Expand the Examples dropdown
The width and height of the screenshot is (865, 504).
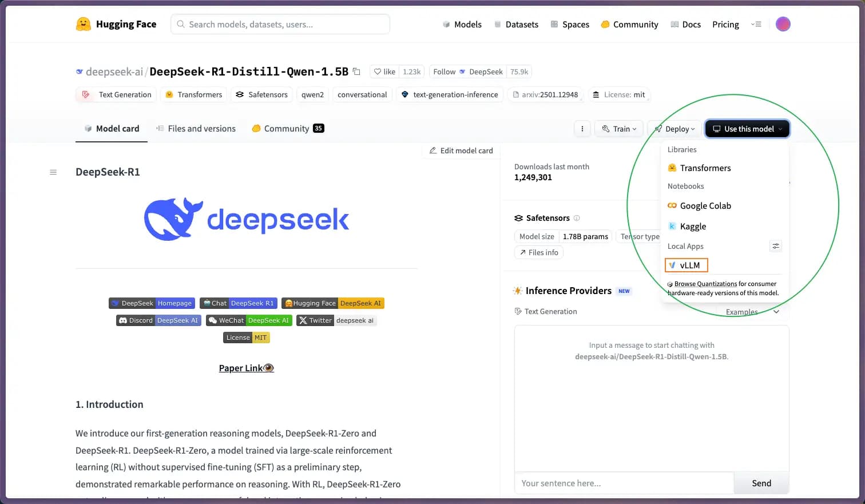click(x=752, y=312)
